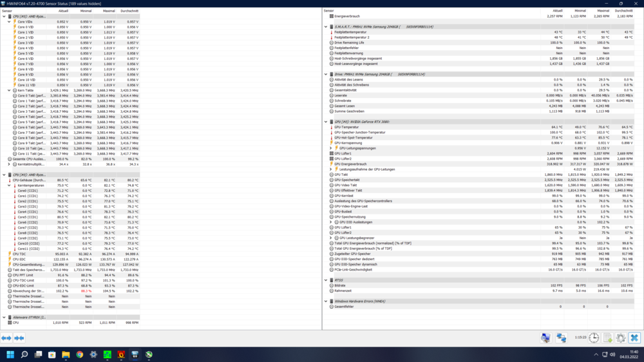644x362 pixels.
Task: Open the Windows Start menu
Action: point(10,354)
